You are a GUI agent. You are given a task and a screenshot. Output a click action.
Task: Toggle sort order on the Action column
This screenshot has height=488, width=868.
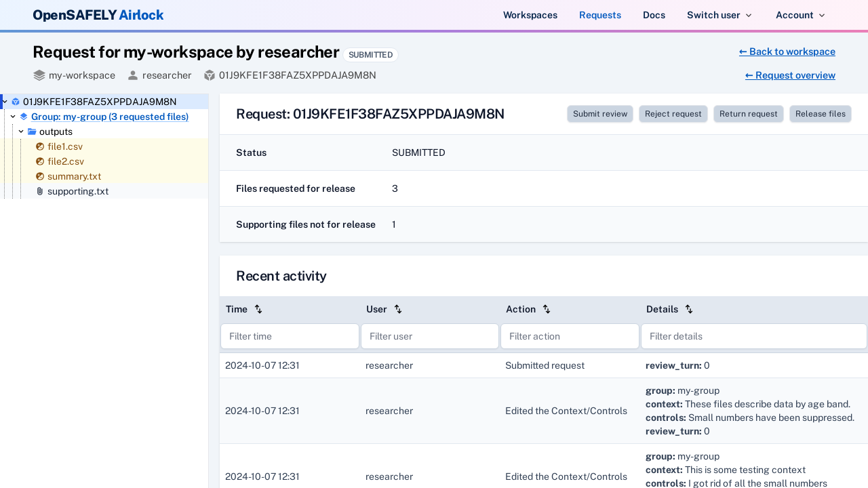[547, 309]
